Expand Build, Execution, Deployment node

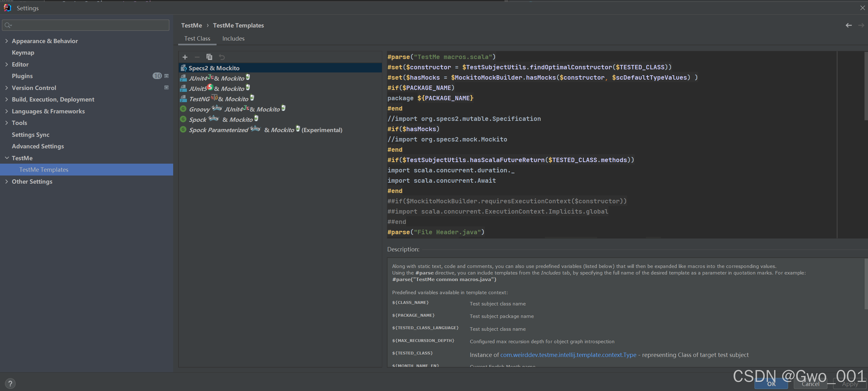click(x=7, y=99)
